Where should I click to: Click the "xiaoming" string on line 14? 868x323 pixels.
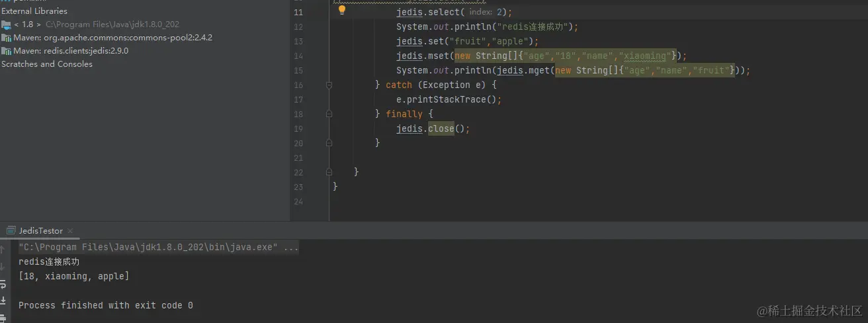pos(645,56)
